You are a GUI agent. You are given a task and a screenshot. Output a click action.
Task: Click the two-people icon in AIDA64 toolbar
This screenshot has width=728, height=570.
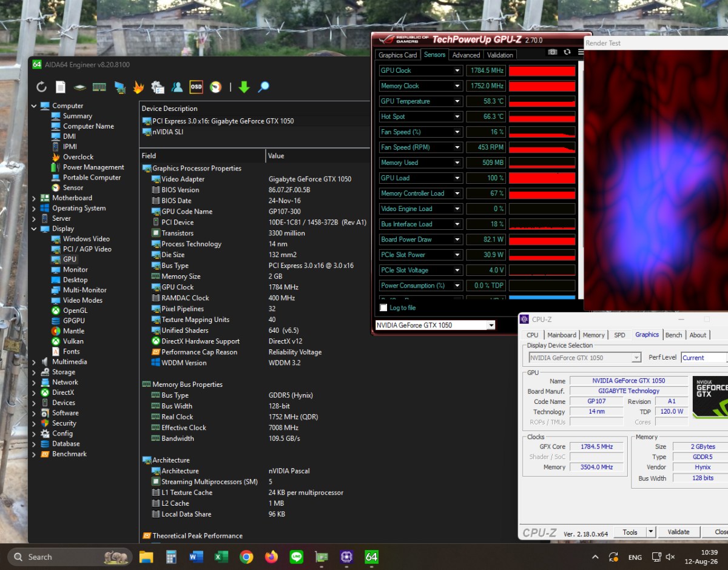coord(177,87)
